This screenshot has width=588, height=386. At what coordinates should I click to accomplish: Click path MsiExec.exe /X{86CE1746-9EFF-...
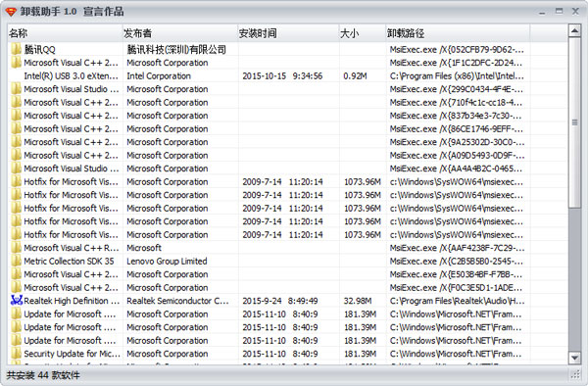[457, 129]
